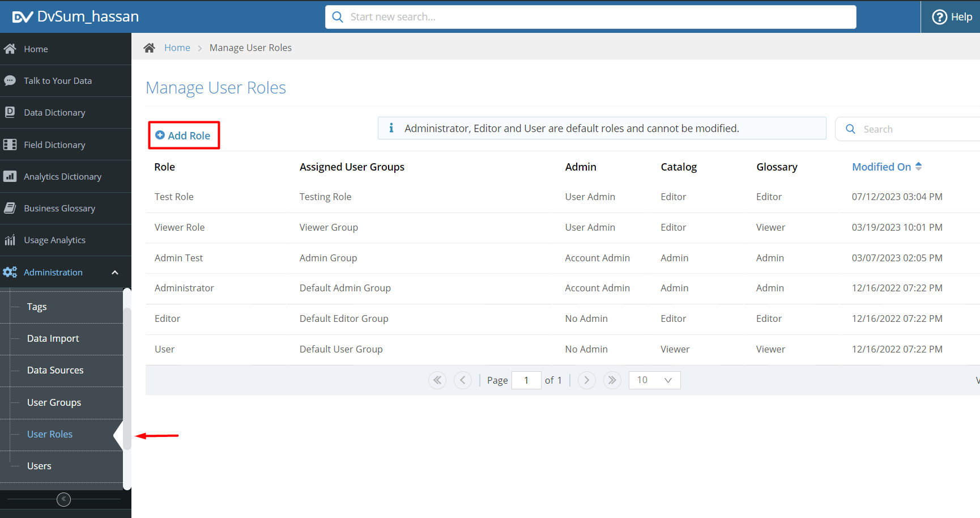Click the 03/19/2023 10:01 PM date cell
This screenshot has width=980, height=518.
pos(897,227)
